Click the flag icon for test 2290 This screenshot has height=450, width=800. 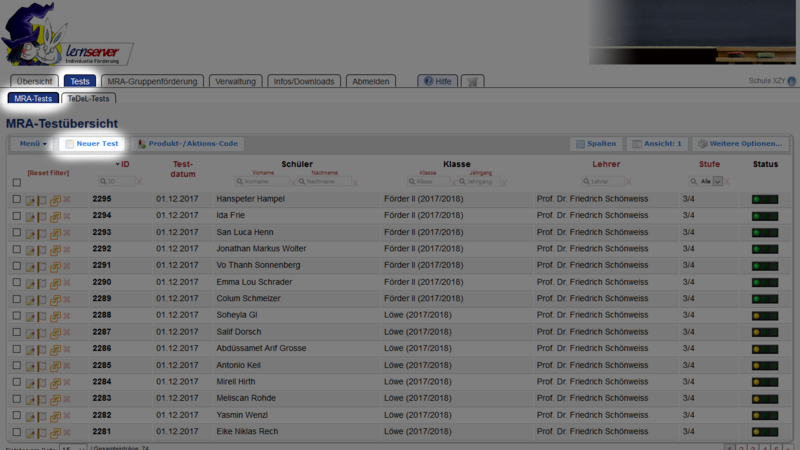(x=42, y=282)
